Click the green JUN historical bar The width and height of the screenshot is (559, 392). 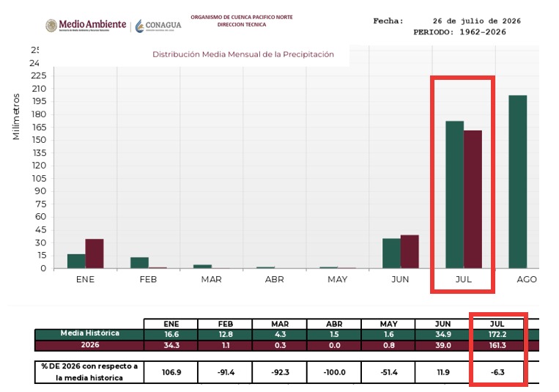pos(391,254)
